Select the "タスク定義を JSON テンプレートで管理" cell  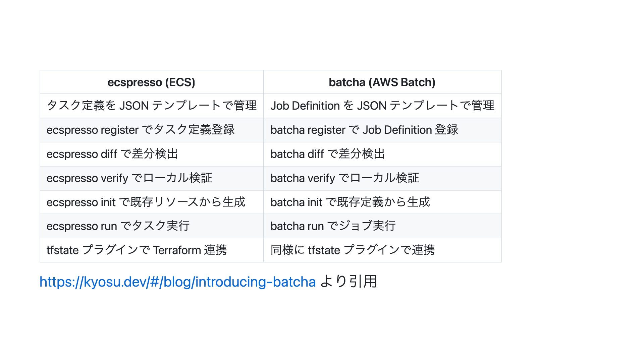[151, 106]
